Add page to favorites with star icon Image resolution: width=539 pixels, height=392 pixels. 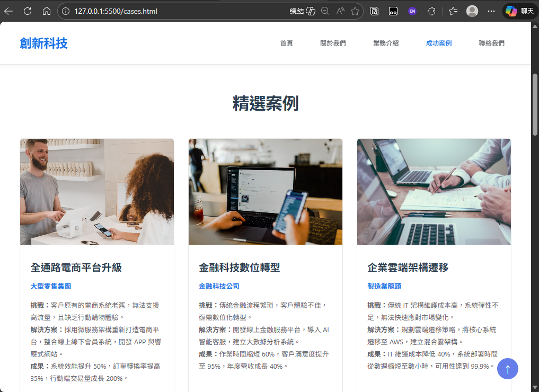(x=355, y=11)
